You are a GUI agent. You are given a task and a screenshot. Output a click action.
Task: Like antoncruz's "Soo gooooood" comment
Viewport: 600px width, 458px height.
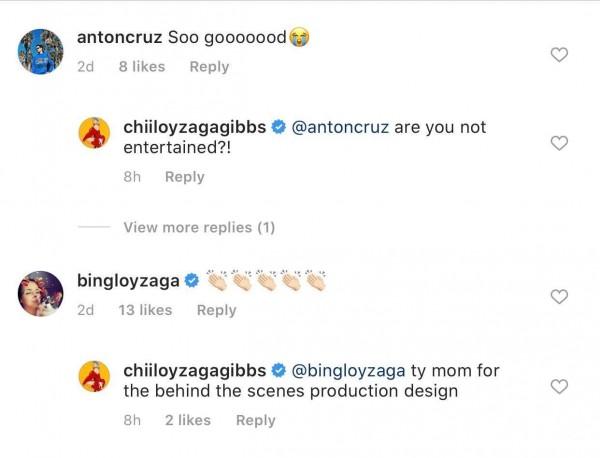pyautogui.click(x=560, y=55)
